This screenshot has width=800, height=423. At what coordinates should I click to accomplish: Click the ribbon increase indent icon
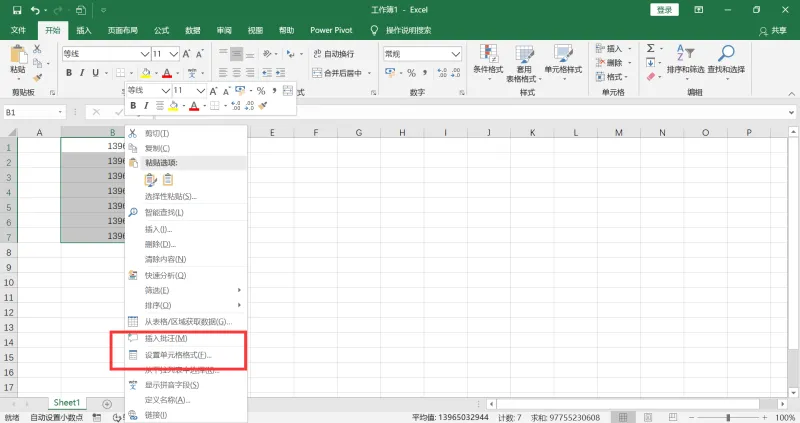[x=280, y=73]
